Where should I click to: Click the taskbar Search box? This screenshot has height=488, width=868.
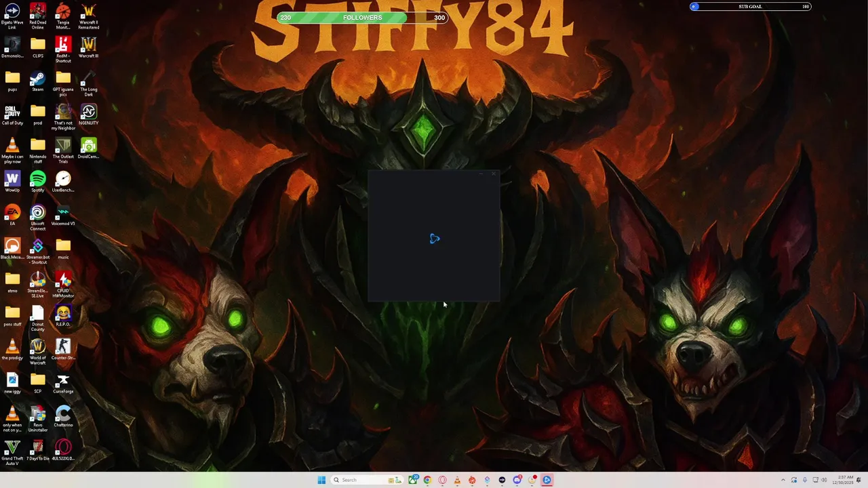tap(367, 480)
